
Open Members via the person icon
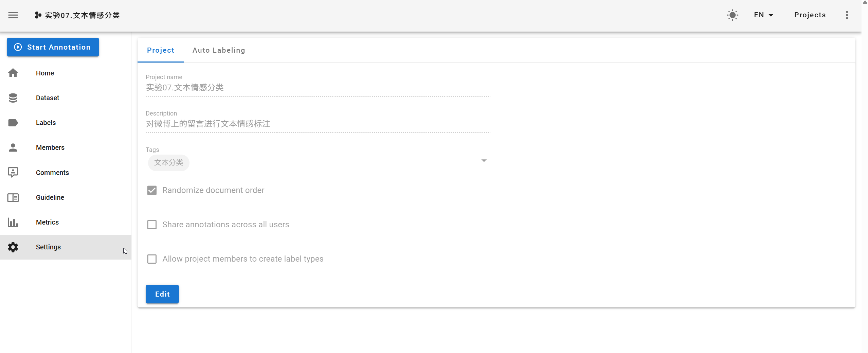point(13,147)
